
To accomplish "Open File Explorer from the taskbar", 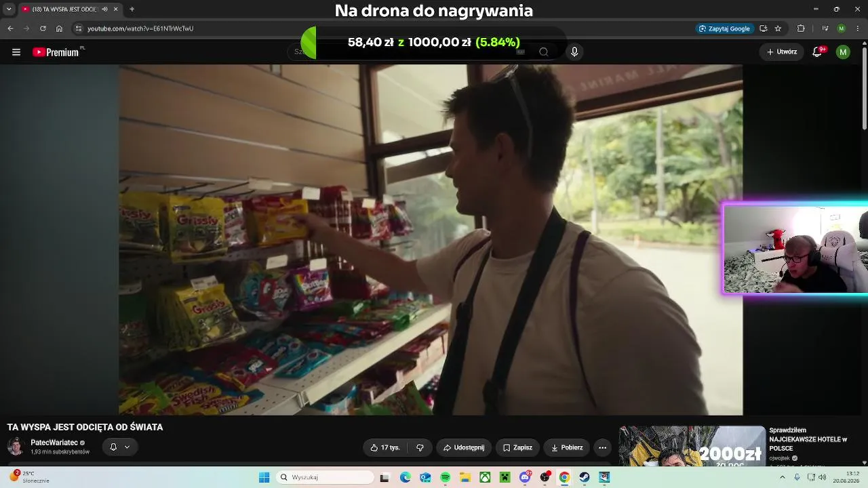I will point(465,477).
